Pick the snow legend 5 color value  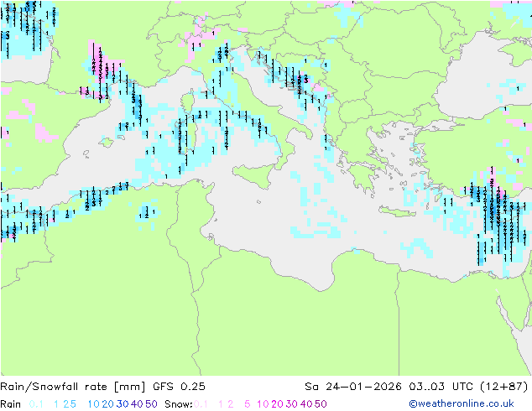tap(247, 404)
